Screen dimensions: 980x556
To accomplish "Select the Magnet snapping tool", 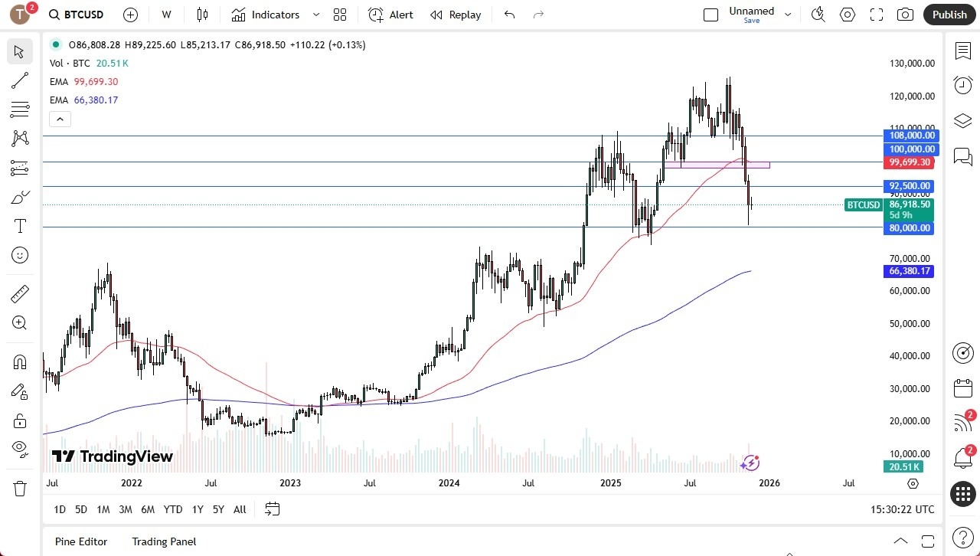I will coord(19,361).
